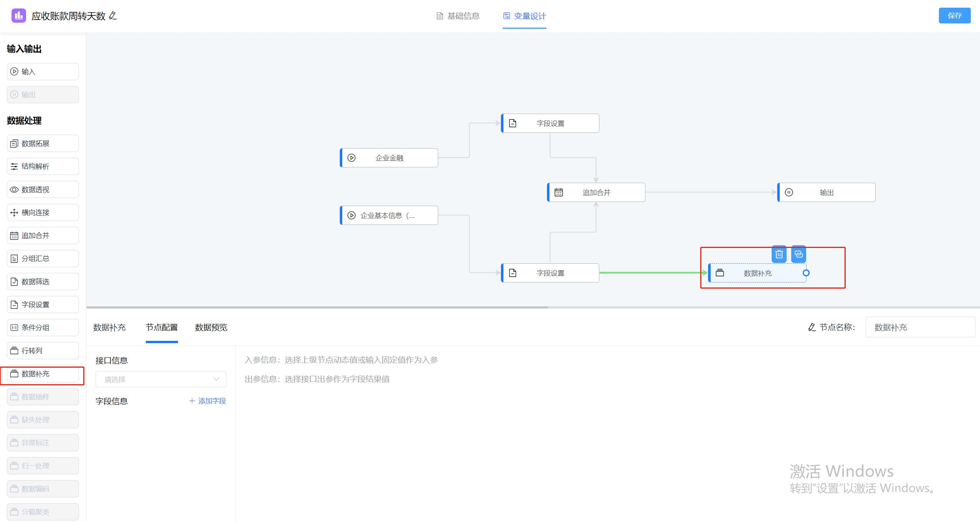The image size is (980, 522).
Task: Select the 输入 node type
Action: point(42,71)
